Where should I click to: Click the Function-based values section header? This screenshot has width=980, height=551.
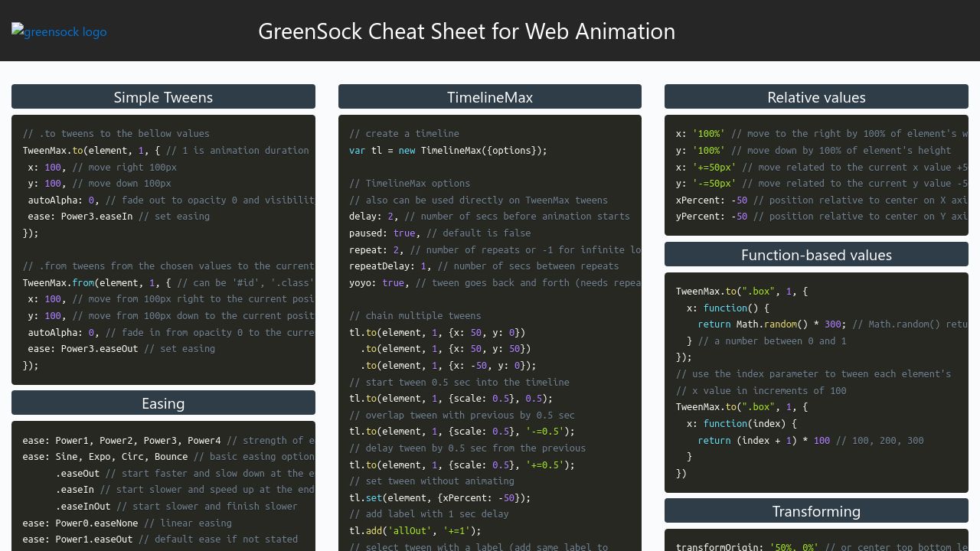[816, 254]
